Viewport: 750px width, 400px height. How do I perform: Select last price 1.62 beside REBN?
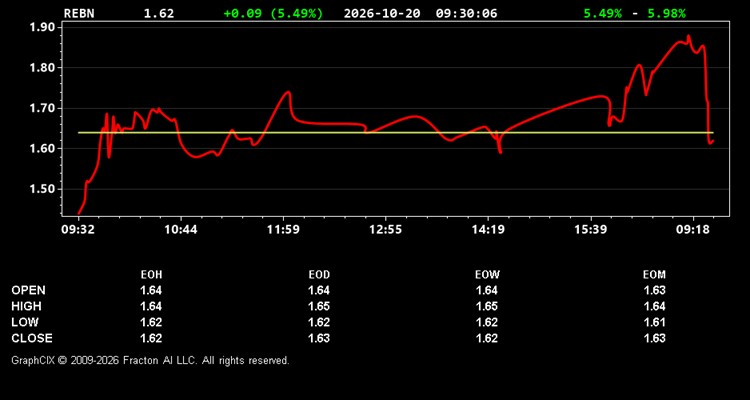click(x=159, y=13)
